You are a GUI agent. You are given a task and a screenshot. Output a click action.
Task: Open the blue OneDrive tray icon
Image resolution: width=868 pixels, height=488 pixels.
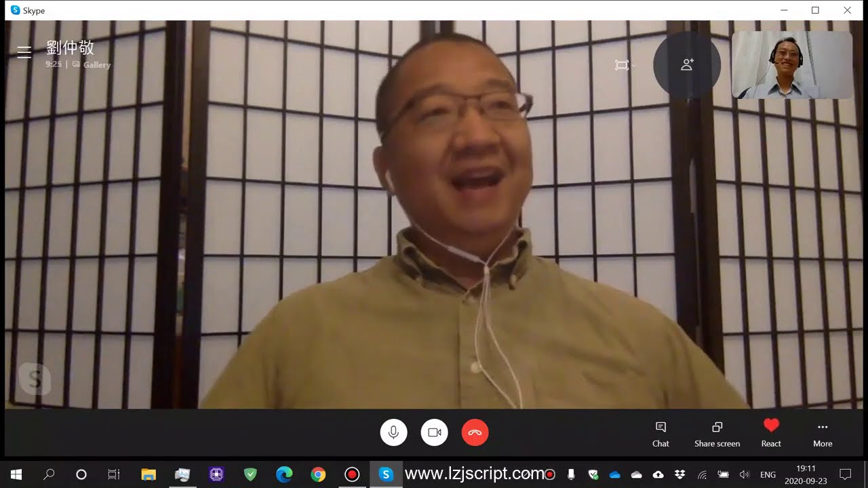pyautogui.click(x=615, y=474)
